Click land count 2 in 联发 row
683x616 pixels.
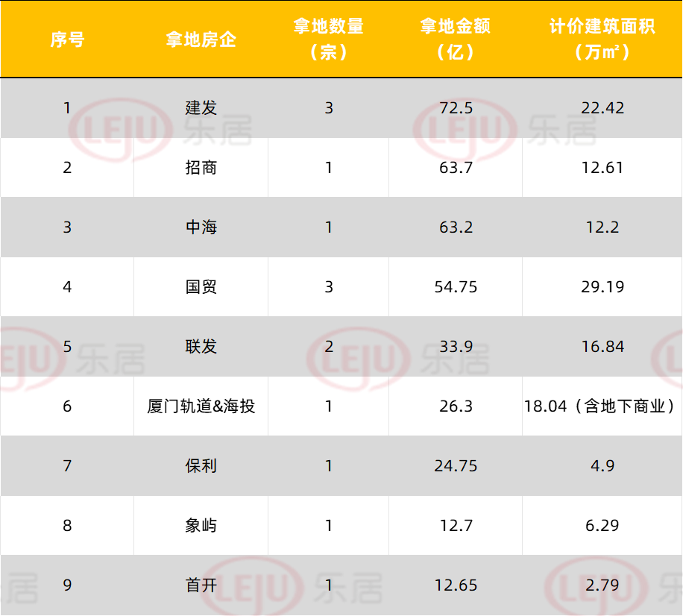coord(329,346)
